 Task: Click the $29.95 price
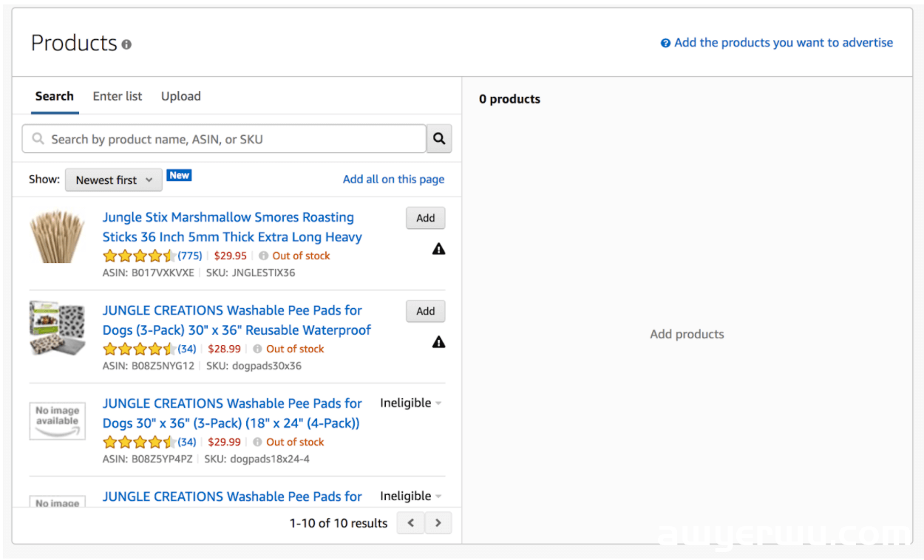coord(231,256)
